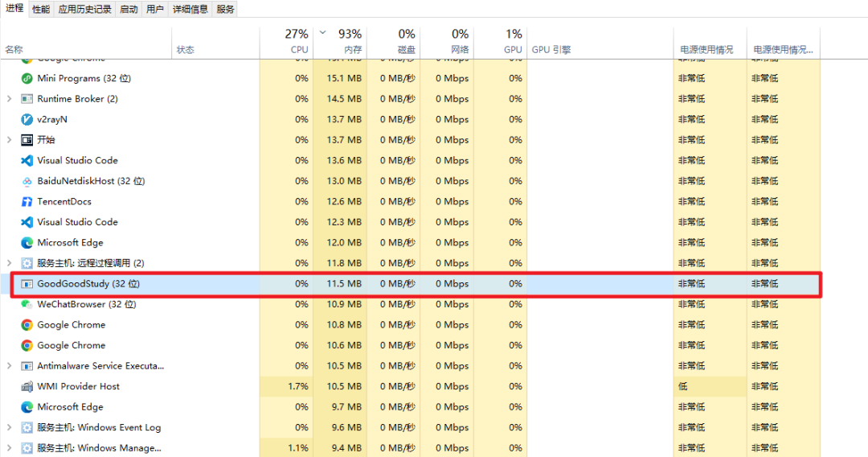Click the Mini Programs process icon

[x=27, y=78]
